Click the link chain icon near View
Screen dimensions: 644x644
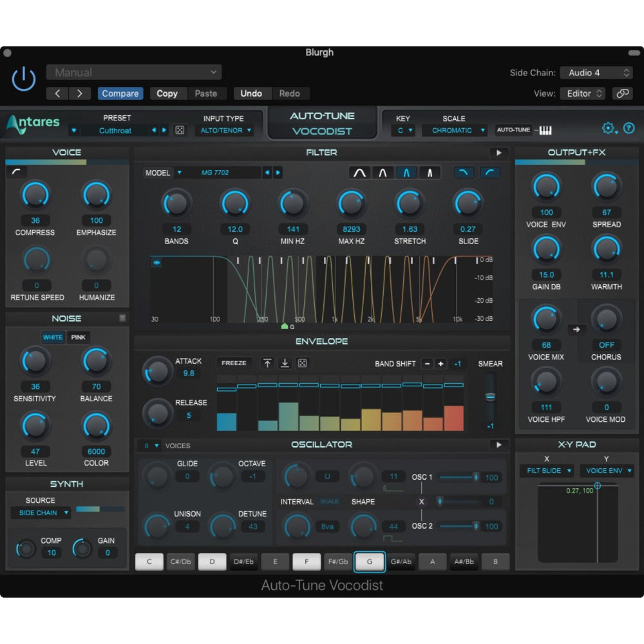point(622,93)
